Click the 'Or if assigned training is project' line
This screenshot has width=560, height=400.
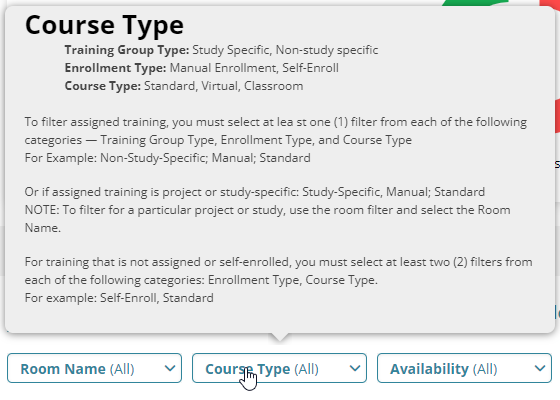click(255, 192)
